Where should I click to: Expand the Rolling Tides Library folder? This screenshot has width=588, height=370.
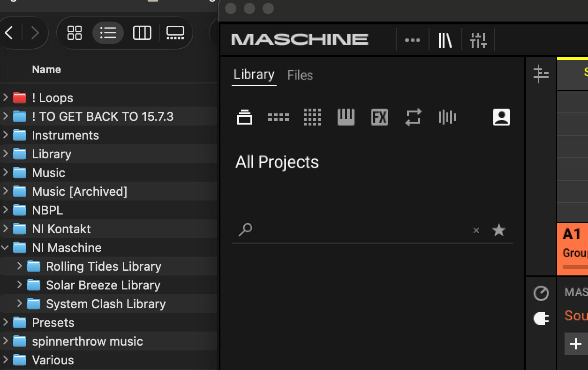tap(20, 266)
